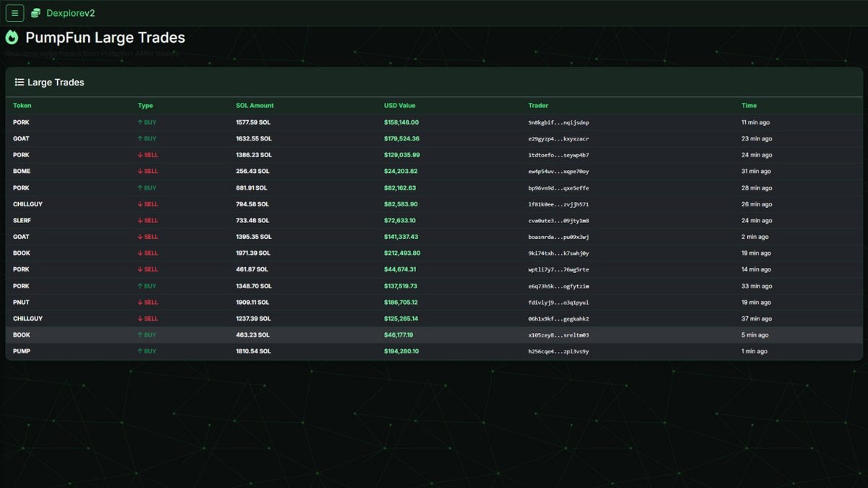Click the 5 min ago timestamp

click(755, 335)
